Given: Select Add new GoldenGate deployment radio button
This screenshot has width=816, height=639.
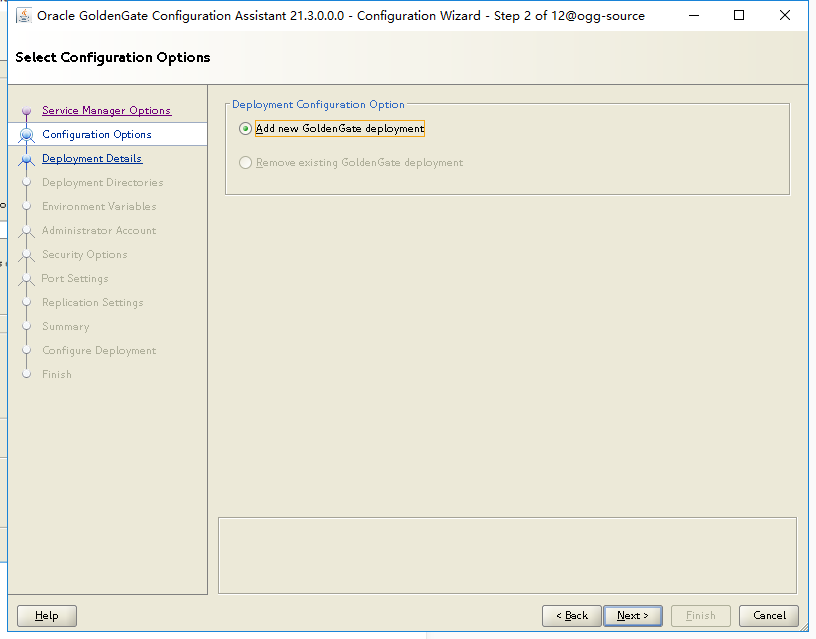Looking at the screenshot, I should tap(245, 129).
